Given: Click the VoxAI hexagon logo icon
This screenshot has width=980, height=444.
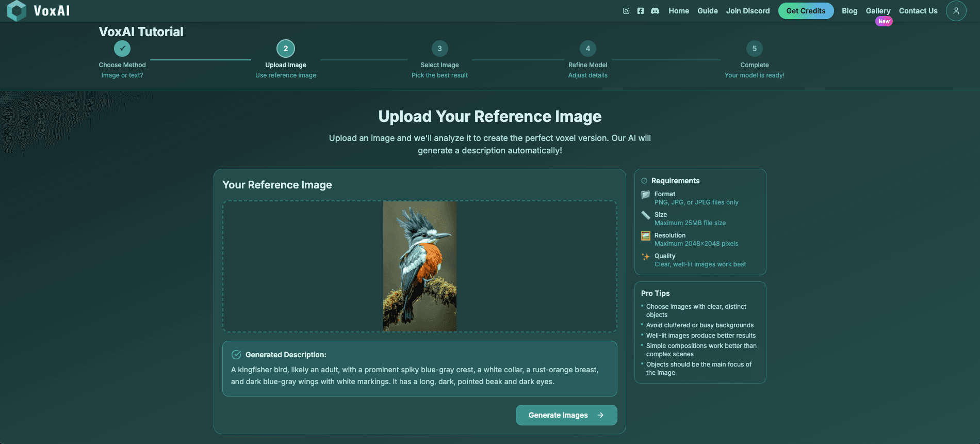Looking at the screenshot, I should (17, 11).
